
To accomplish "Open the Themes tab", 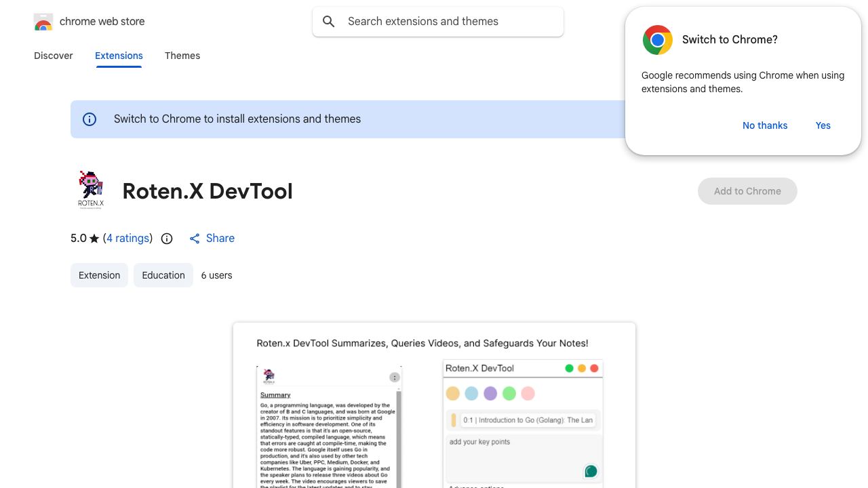I will 182,56.
